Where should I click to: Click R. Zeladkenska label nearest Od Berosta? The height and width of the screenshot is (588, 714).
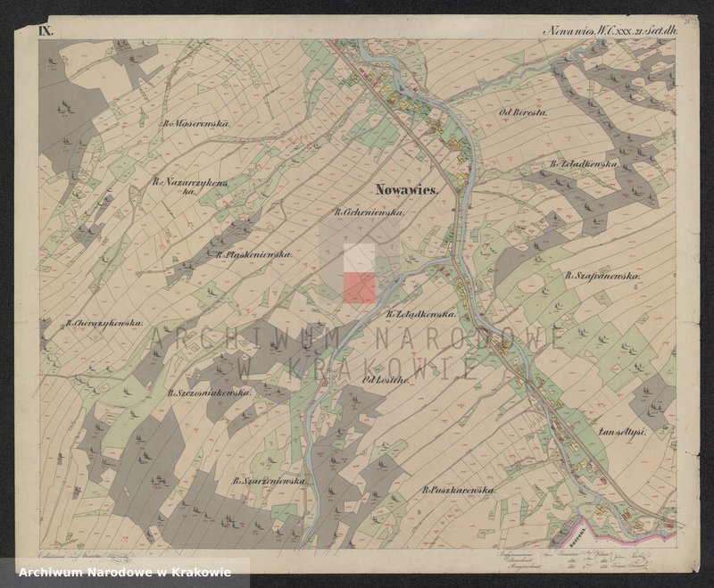(x=585, y=164)
